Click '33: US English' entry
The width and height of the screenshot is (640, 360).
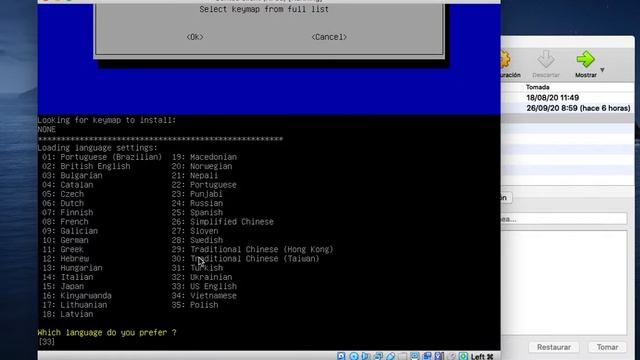204,286
